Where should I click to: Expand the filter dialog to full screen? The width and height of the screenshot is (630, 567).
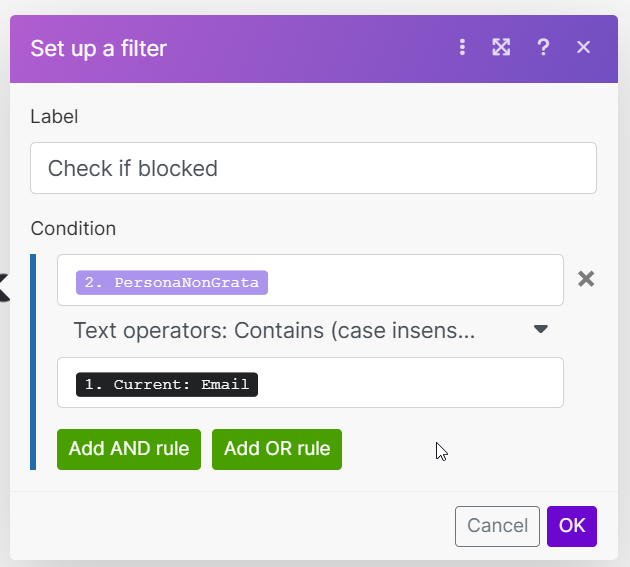501,47
